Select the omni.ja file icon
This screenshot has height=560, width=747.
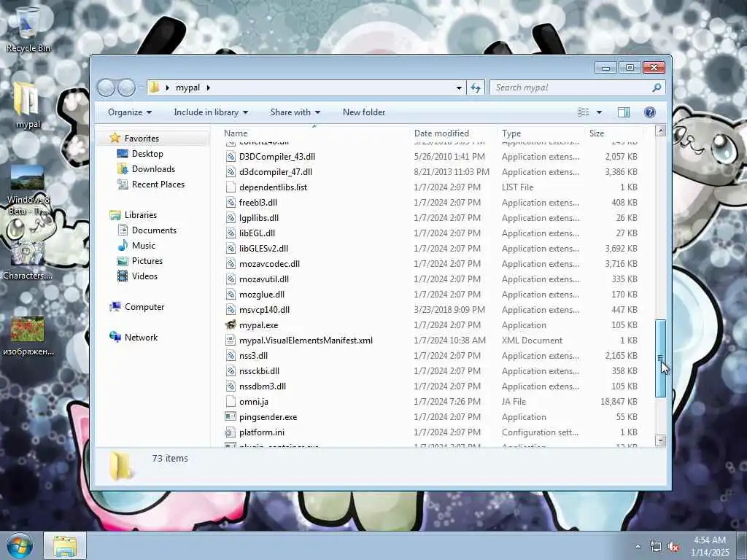(231, 402)
